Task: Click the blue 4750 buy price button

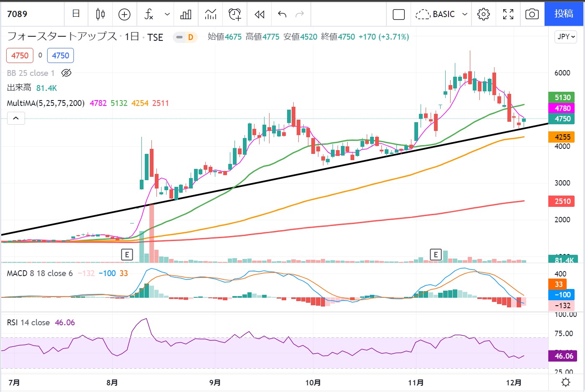Action: click(x=61, y=55)
